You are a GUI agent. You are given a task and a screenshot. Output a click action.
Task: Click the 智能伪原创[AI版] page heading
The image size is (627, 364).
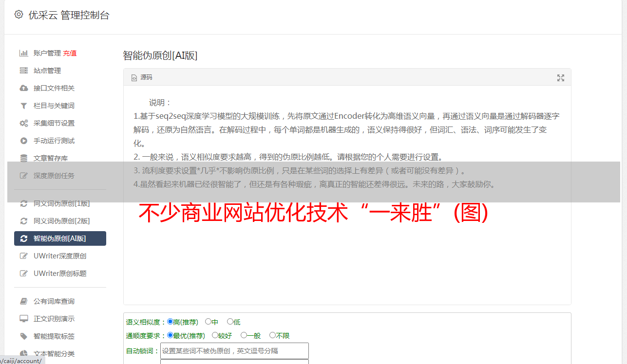[x=160, y=55]
